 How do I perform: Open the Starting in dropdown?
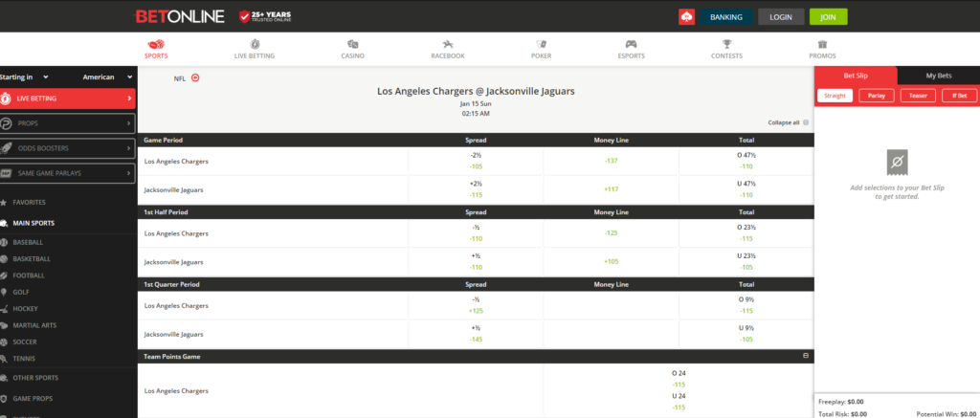24,77
